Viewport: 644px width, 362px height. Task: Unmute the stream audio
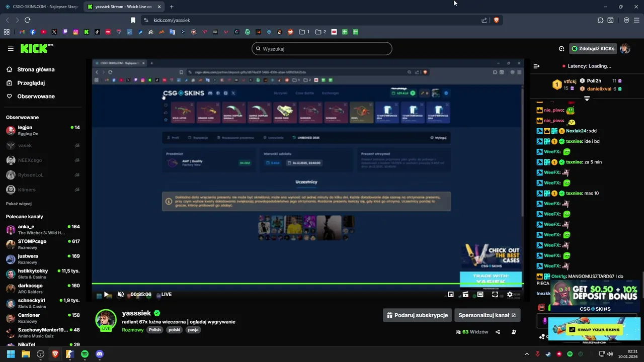pos(121,294)
